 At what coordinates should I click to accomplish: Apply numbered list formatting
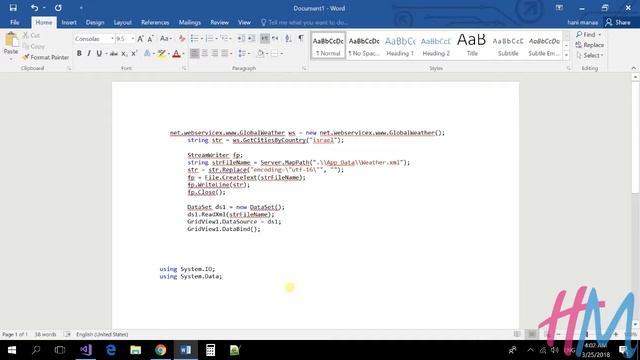[209, 38]
